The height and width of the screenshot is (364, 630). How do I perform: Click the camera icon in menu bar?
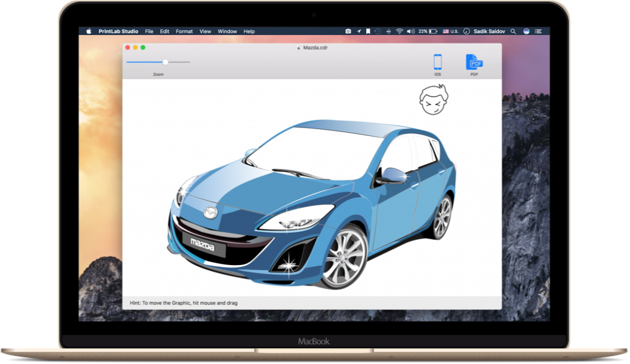[x=348, y=31]
